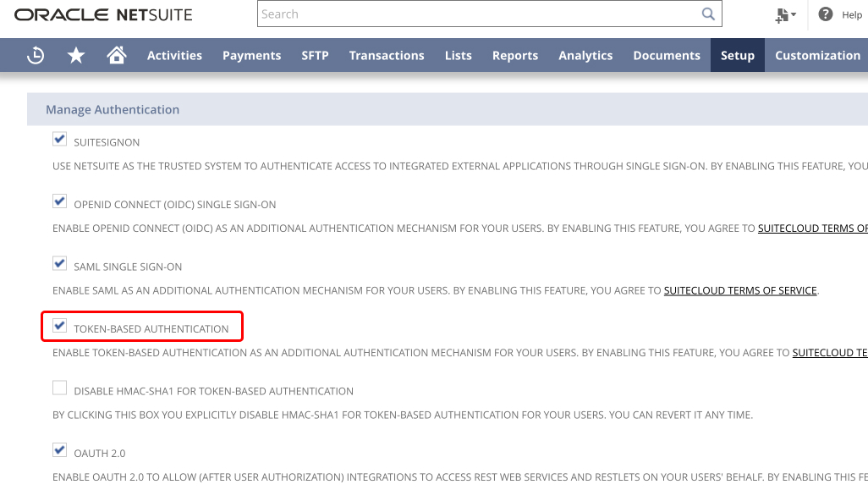This screenshot has height=501, width=868.
Task: Toggle off the OAUTH 2.0 checkbox
Action: (59, 449)
